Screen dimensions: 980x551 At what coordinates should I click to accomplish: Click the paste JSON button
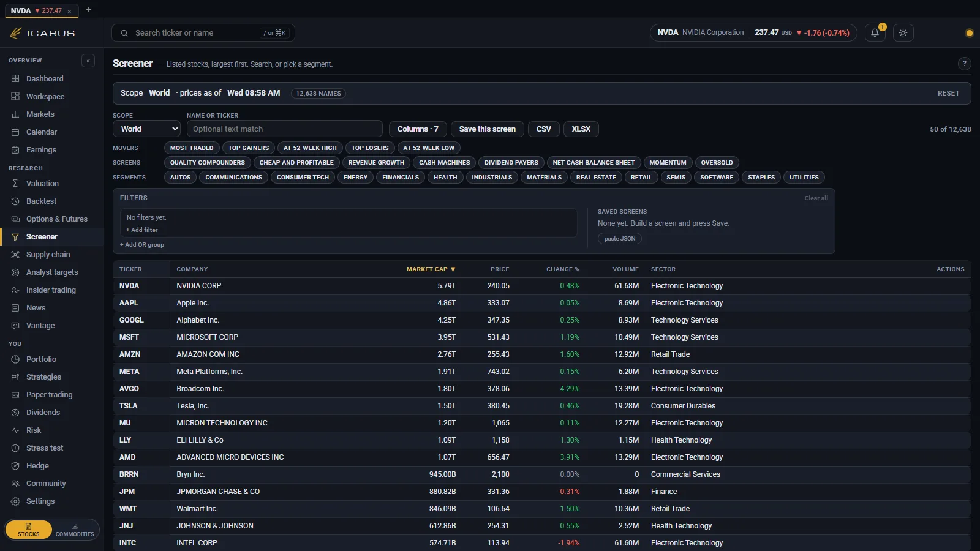[619, 238]
